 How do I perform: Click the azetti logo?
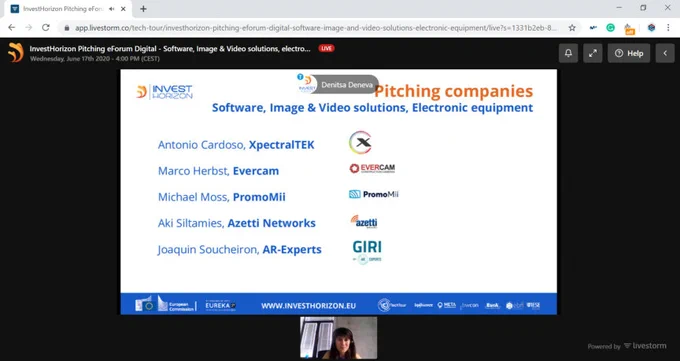pos(364,221)
